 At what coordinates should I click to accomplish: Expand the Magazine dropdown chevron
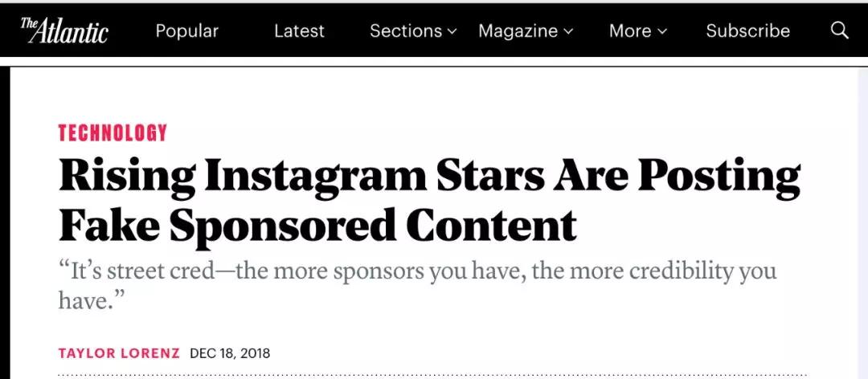tap(568, 31)
